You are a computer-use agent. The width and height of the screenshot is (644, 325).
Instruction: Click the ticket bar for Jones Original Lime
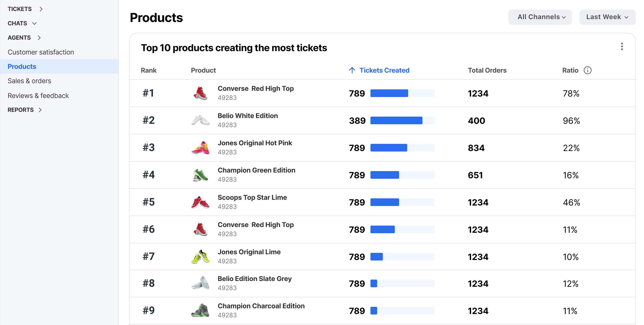point(402,257)
